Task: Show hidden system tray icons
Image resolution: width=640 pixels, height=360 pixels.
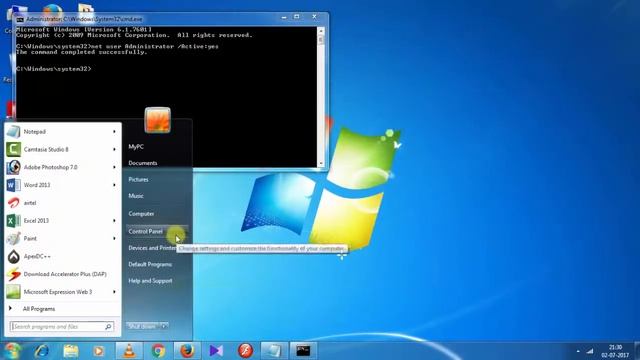Action: [578, 351]
